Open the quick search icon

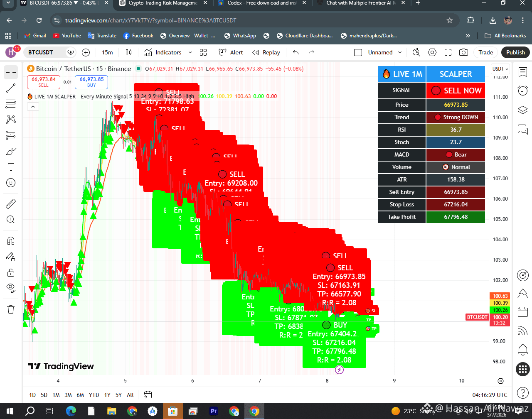[x=416, y=52]
